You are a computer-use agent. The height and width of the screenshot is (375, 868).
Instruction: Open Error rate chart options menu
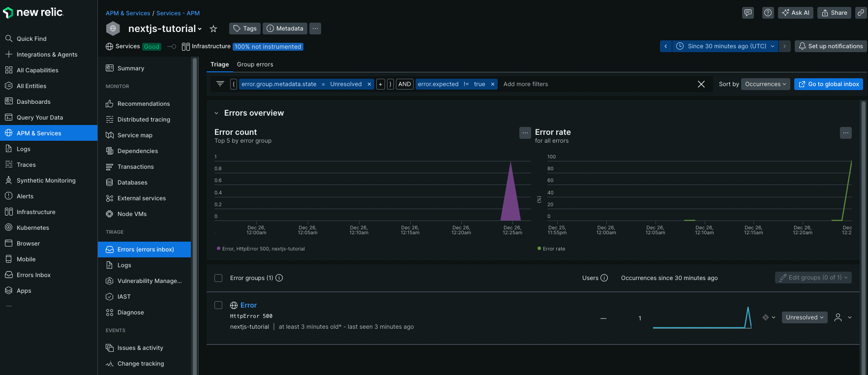(846, 133)
